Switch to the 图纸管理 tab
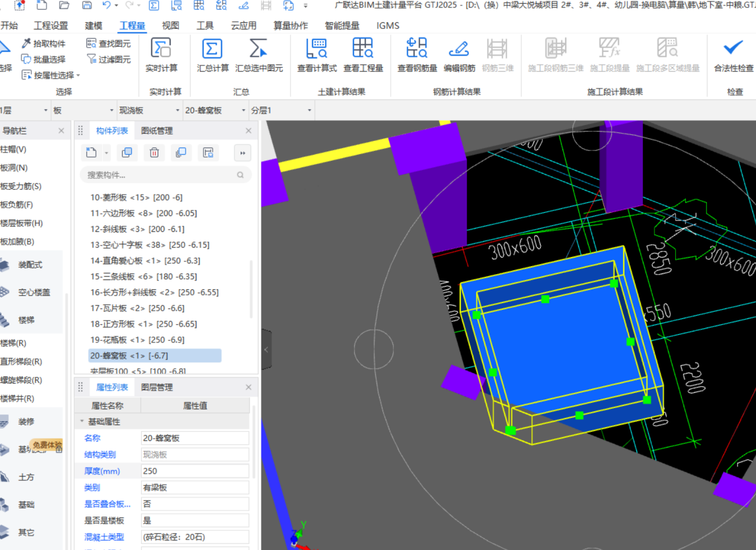The width and height of the screenshot is (756, 550). pyautogui.click(x=157, y=131)
